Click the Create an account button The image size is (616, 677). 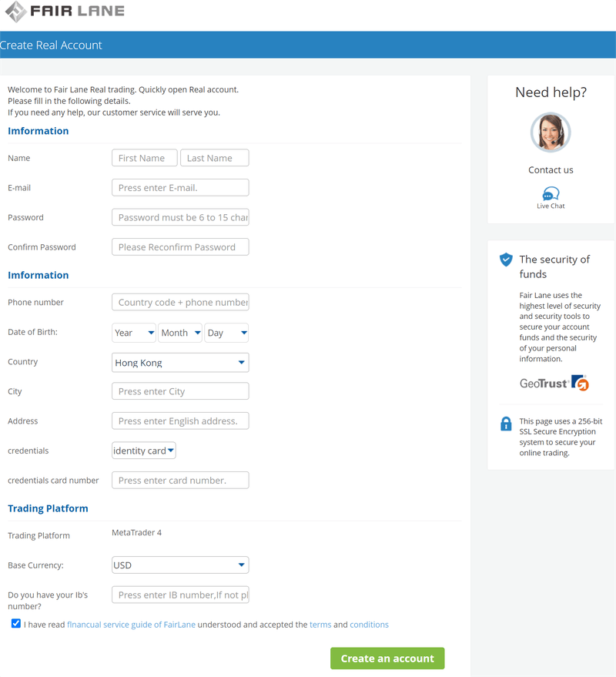387,659
